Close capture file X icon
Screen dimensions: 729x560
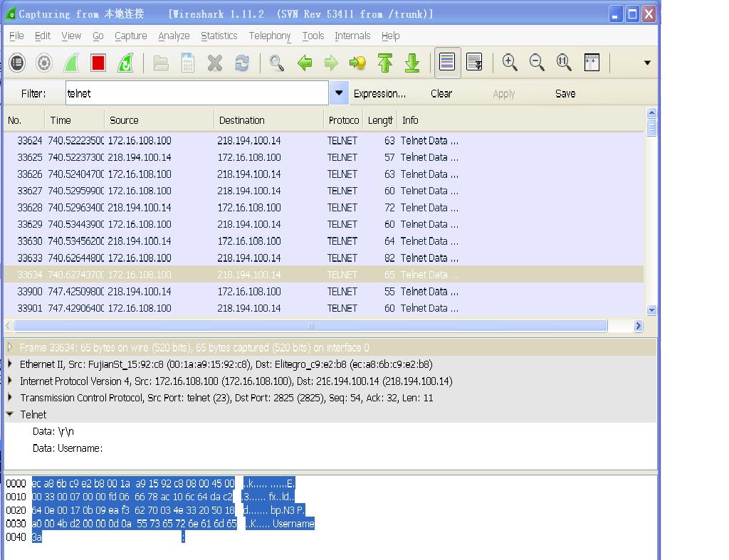(215, 63)
